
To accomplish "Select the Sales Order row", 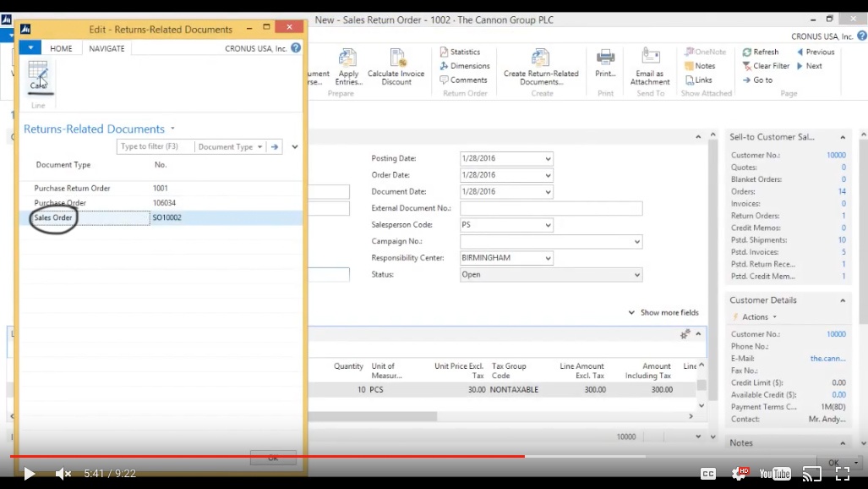I will coord(161,217).
